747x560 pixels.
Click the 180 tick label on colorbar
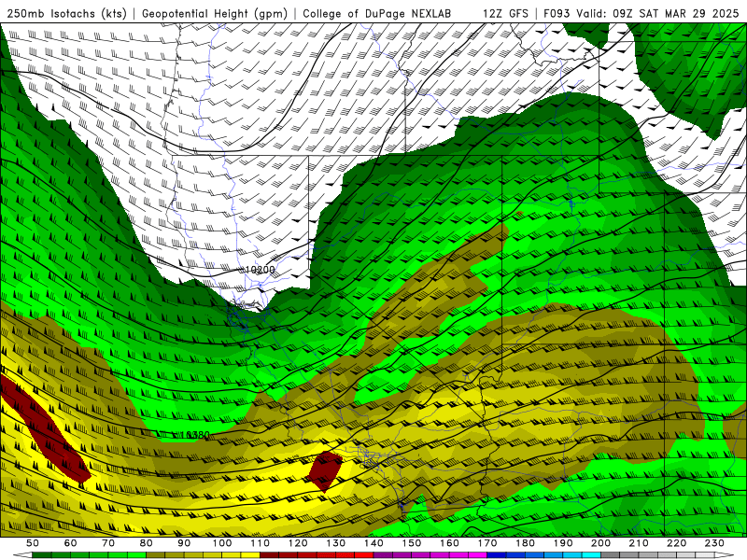[525, 543]
